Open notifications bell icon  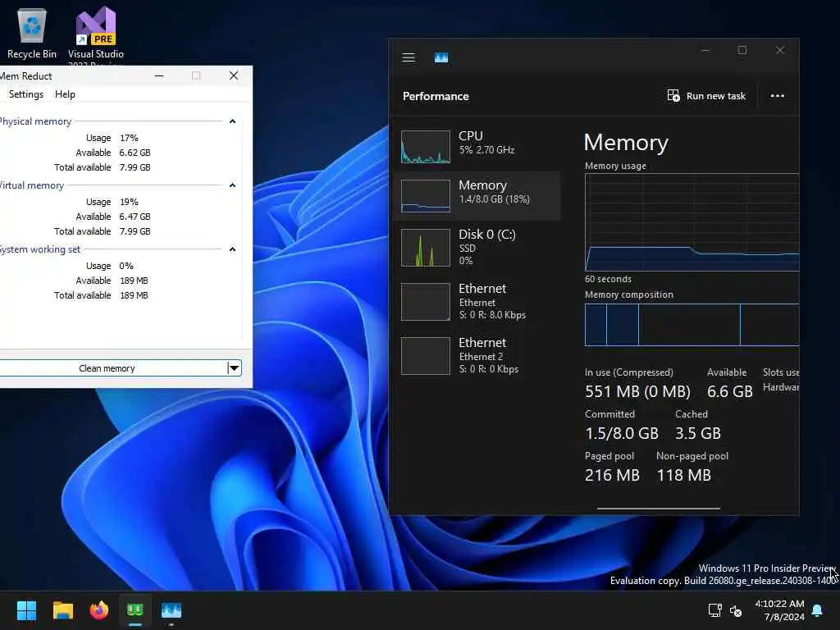(818, 610)
